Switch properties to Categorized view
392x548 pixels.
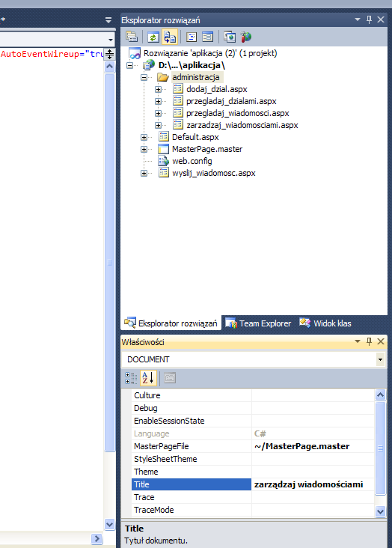pos(131,378)
